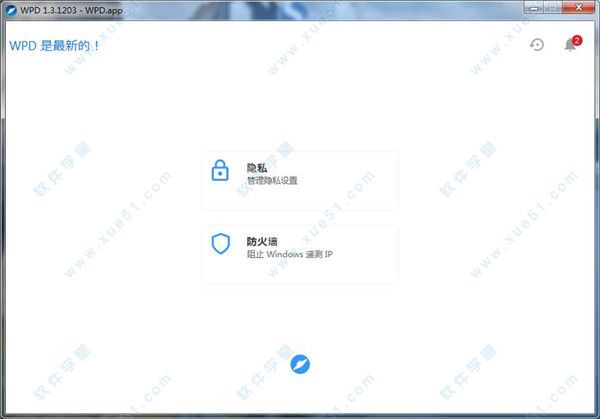Minimize the WPD window
Viewport: 600px width, 419px height.
(x=533, y=7)
